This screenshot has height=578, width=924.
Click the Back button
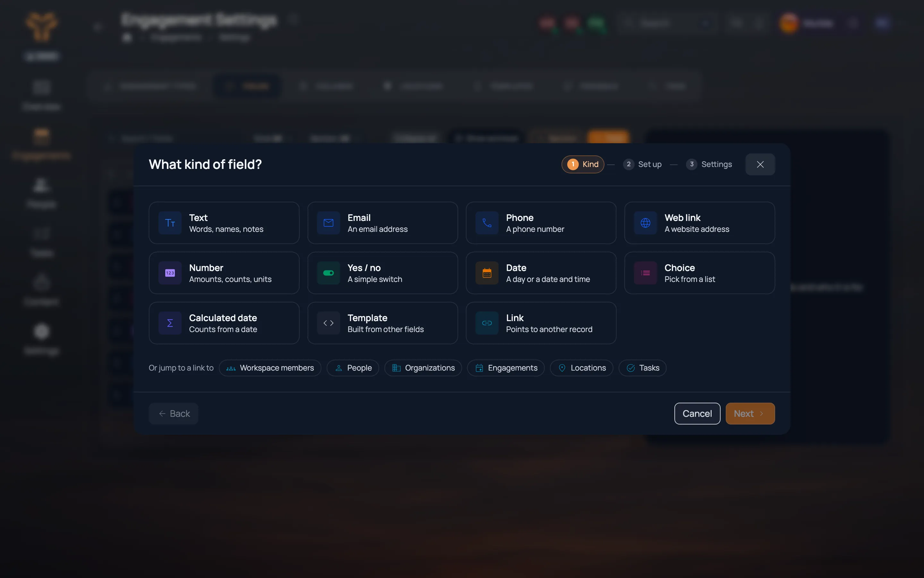pyautogui.click(x=174, y=414)
